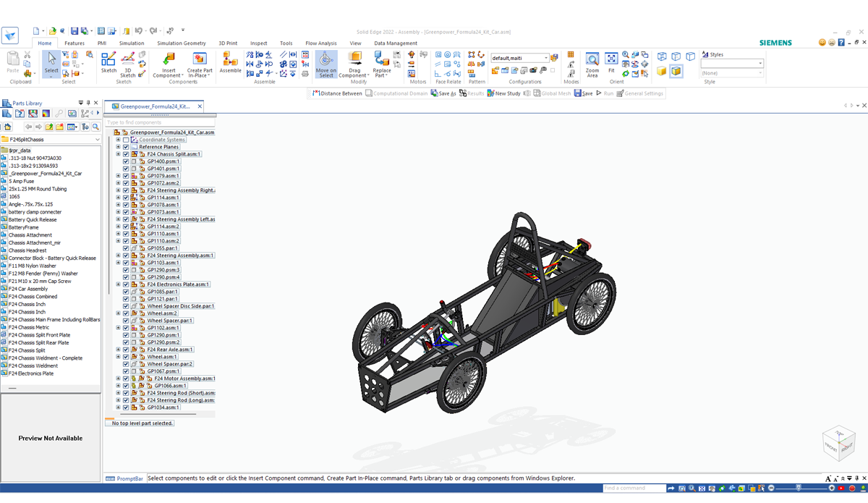Expand GP1079.asm:1 in the tree
868x503 pixels.
pyautogui.click(x=118, y=176)
